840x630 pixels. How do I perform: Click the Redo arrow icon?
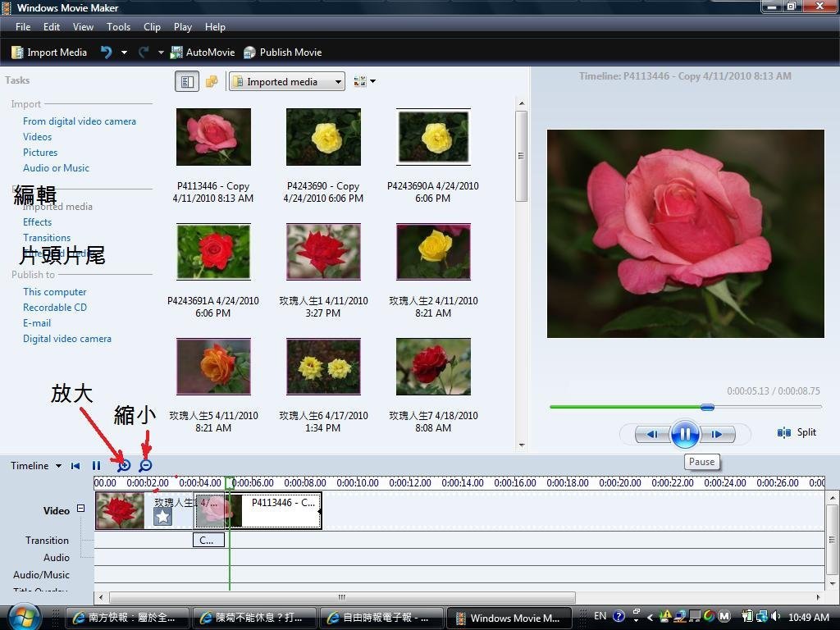144,52
